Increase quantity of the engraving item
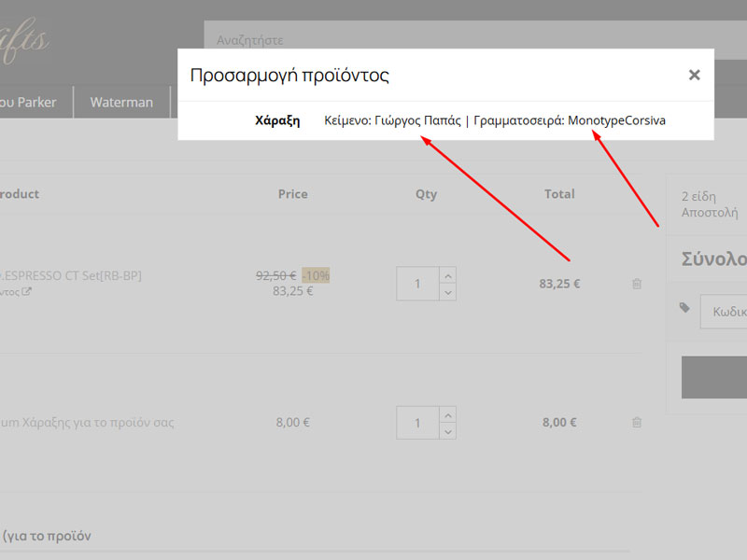 tap(448, 415)
